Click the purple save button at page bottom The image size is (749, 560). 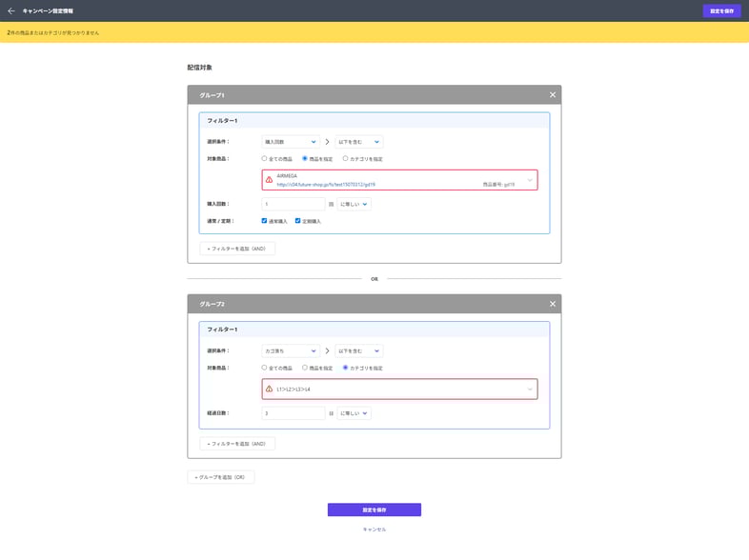point(374,510)
